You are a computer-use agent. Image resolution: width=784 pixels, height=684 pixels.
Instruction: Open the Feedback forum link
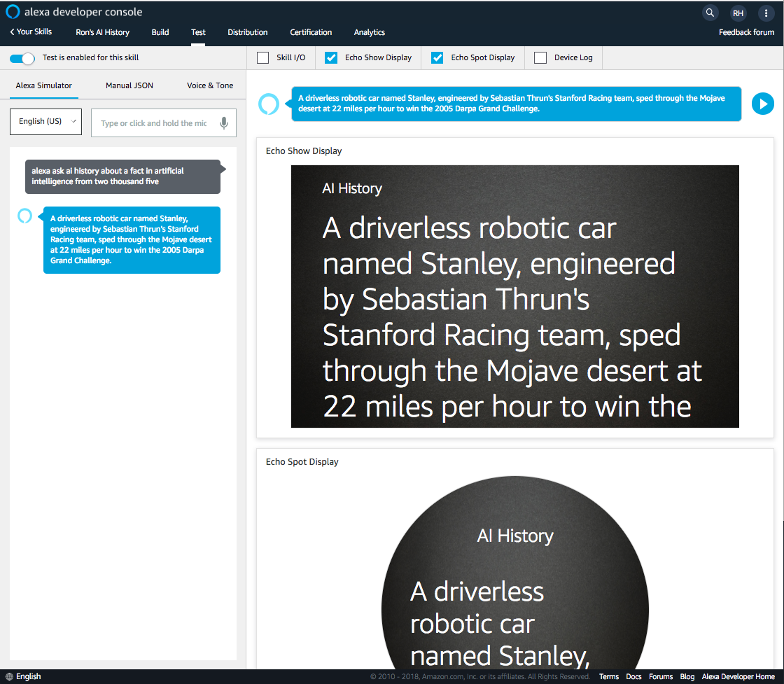746,32
